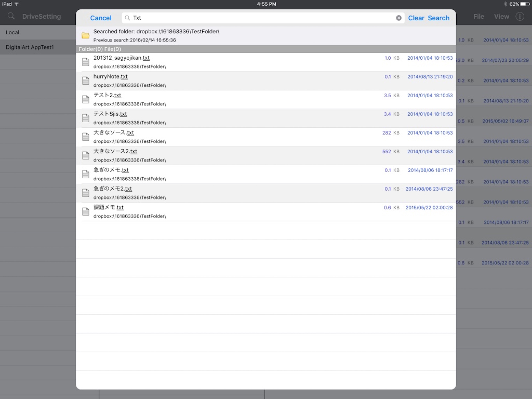This screenshot has width=532, height=399.
Task: Click file icon of テスト2.txt
Action: tap(86, 99)
